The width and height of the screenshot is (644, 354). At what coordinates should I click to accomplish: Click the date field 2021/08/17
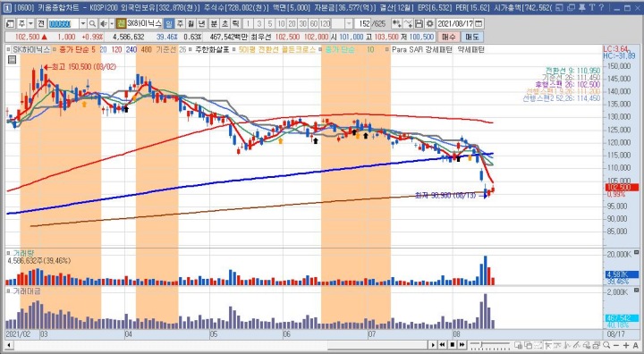(x=454, y=24)
